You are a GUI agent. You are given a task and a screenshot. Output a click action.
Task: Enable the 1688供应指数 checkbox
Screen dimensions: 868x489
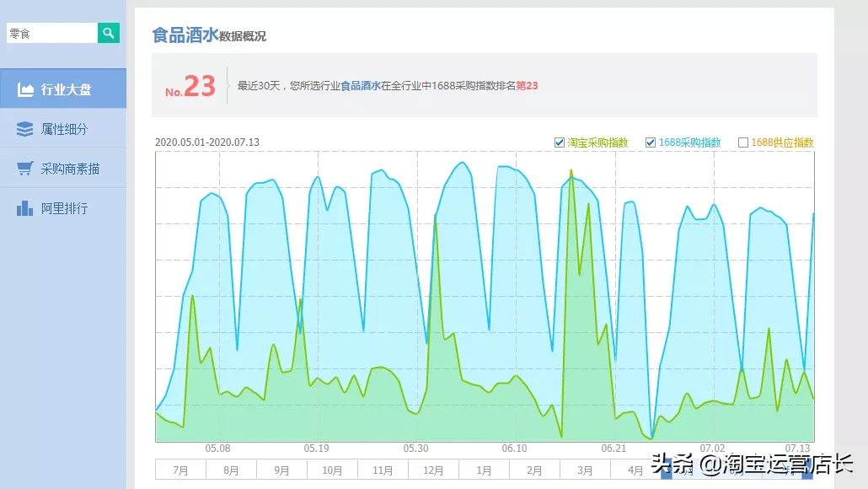coord(743,142)
